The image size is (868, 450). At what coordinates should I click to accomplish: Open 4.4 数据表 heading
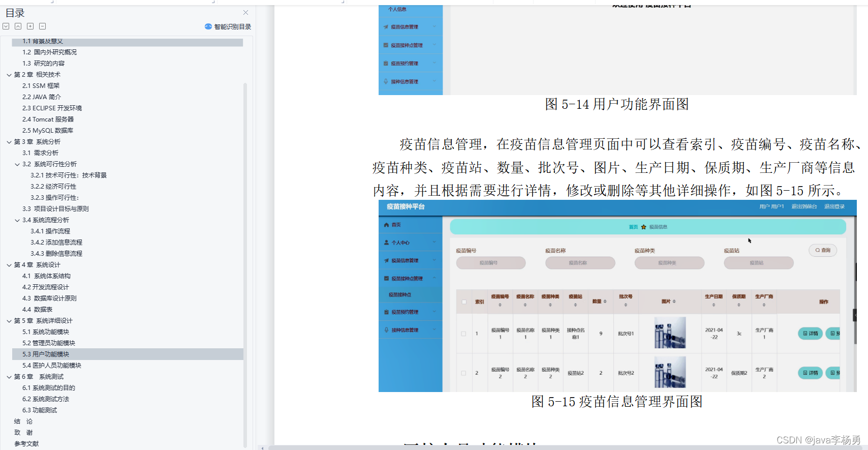[38, 310]
